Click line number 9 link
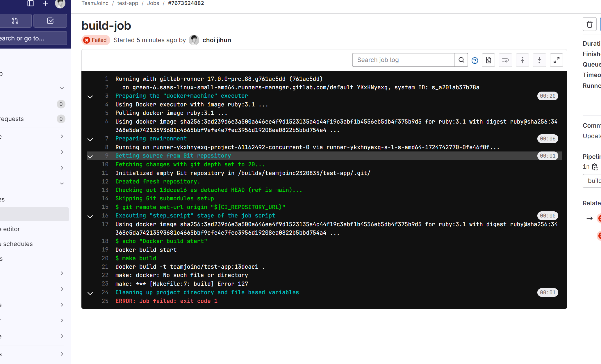The width and height of the screenshot is (601, 364). pos(107,156)
